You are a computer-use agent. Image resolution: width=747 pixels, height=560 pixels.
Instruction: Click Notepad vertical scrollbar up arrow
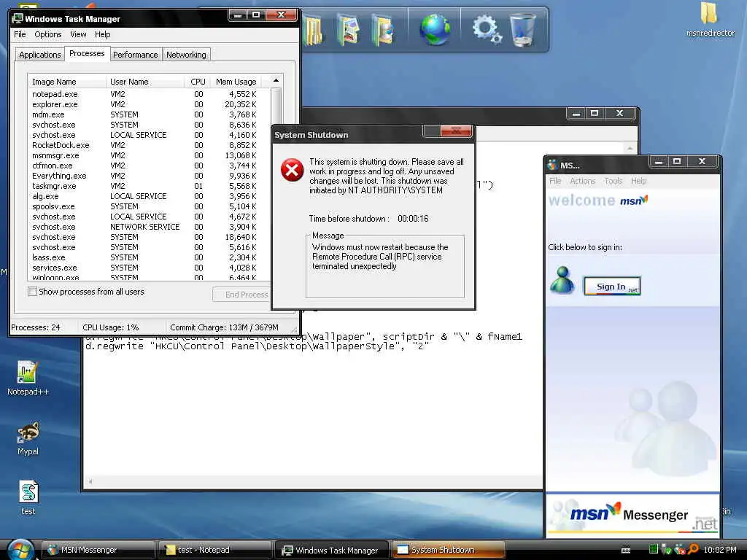tap(630, 148)
